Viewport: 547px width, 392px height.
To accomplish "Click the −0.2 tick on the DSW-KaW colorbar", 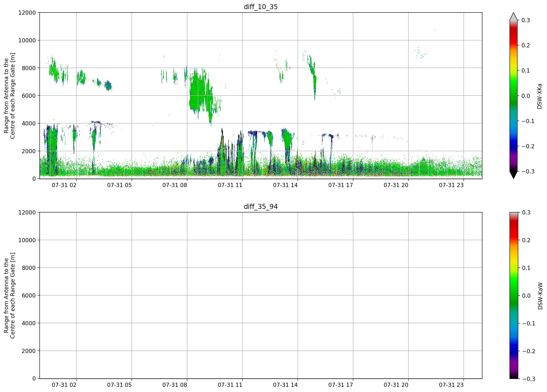I will [528, 351].
